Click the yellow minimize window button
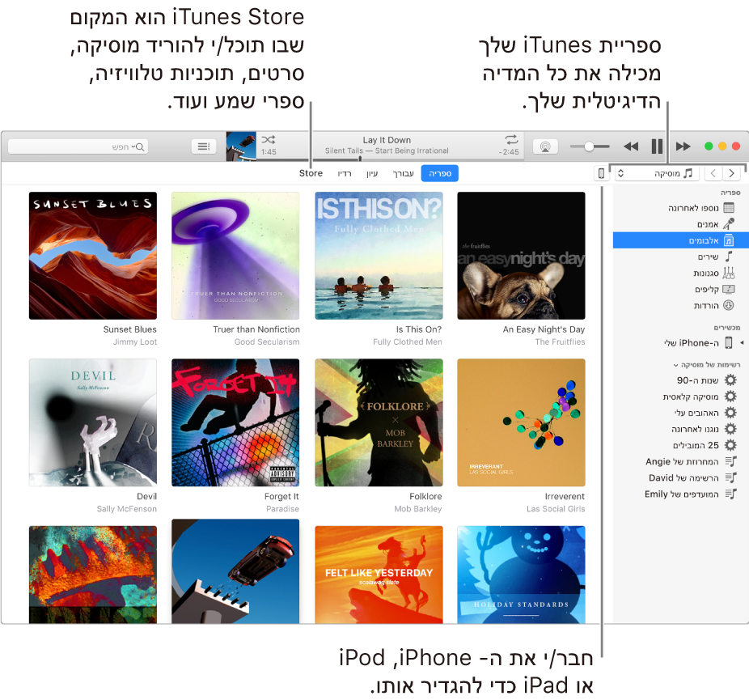The height and width of the screenshot is (700, 749). click(x=722, y=146)
